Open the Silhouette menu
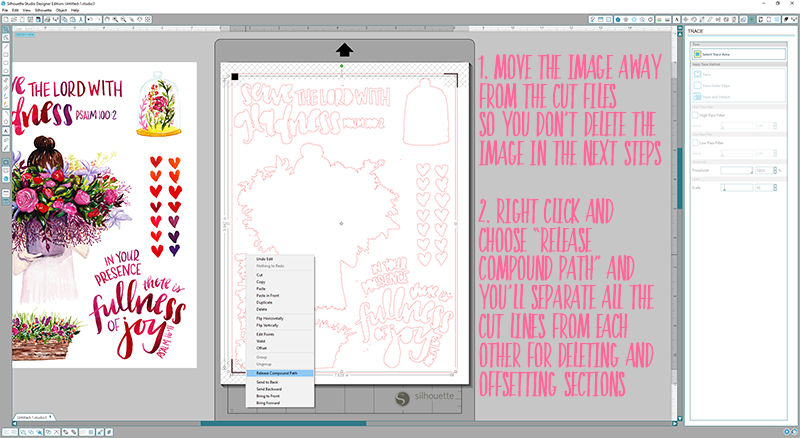 (43, 10)
